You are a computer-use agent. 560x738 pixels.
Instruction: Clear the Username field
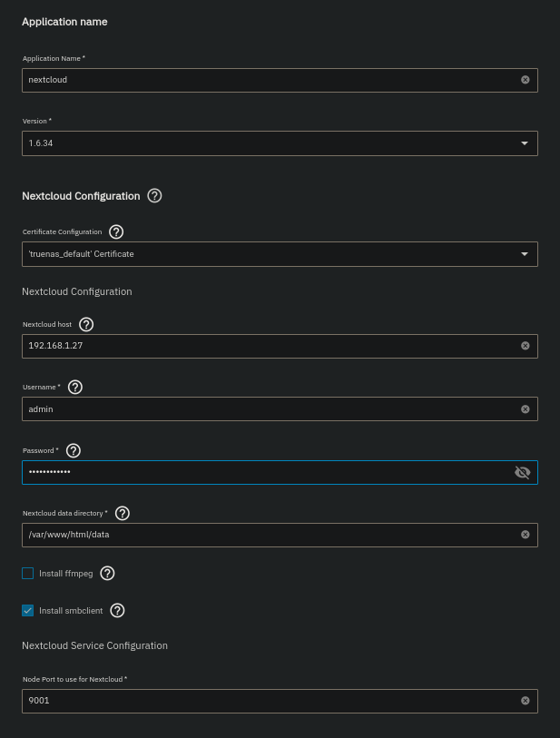point(526,409)
